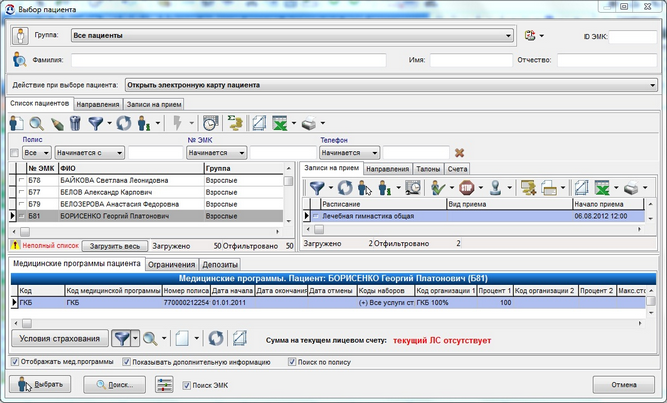
Task: Click the stamp icon in appointments toolbar
Action: pos(495,188)
